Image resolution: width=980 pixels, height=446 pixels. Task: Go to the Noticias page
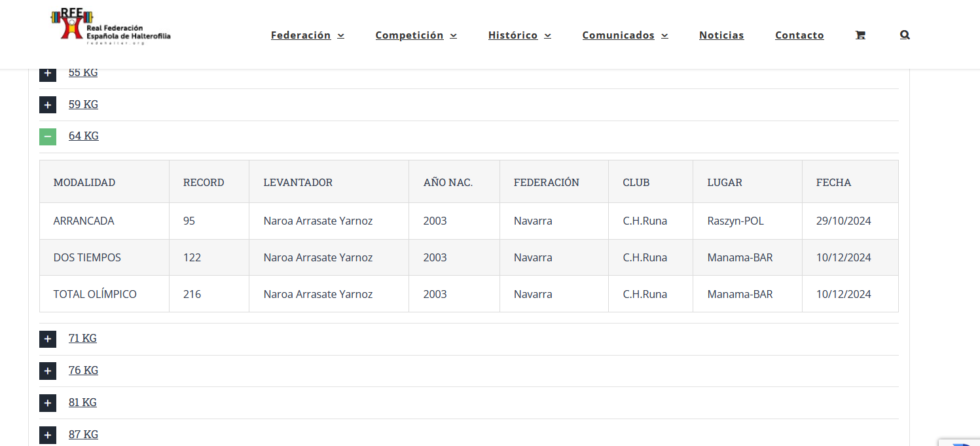(721, 35)
